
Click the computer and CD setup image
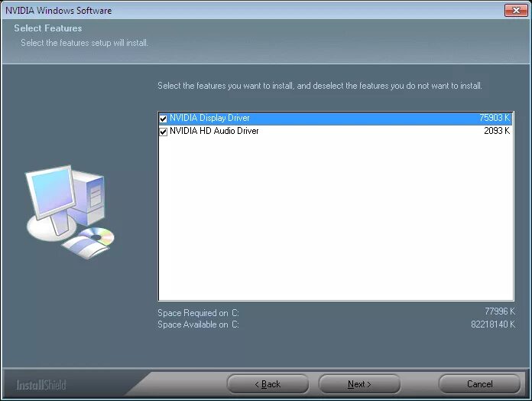(x=70, y=212)
